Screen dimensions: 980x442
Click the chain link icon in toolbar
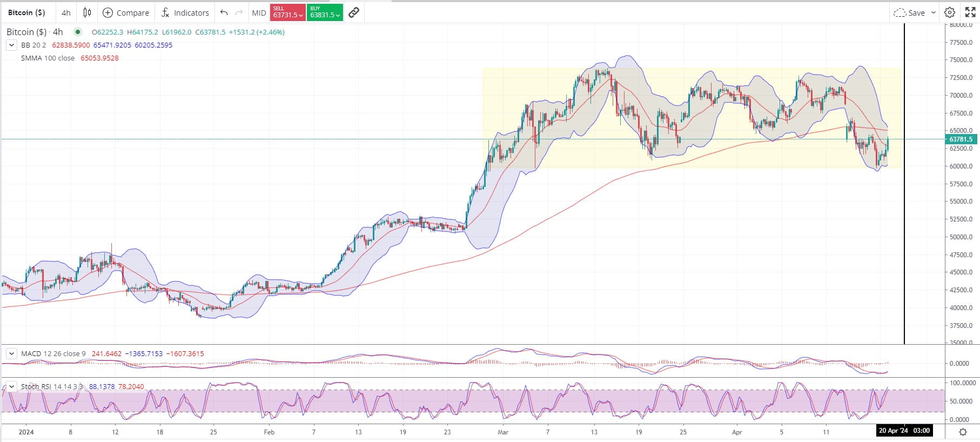(x=354, y=12)
